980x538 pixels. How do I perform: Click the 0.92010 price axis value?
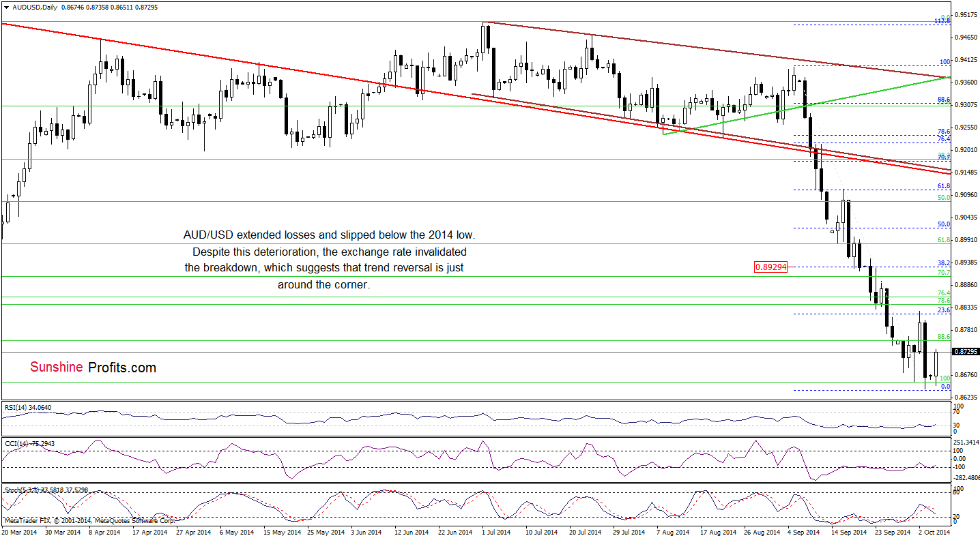965,149
